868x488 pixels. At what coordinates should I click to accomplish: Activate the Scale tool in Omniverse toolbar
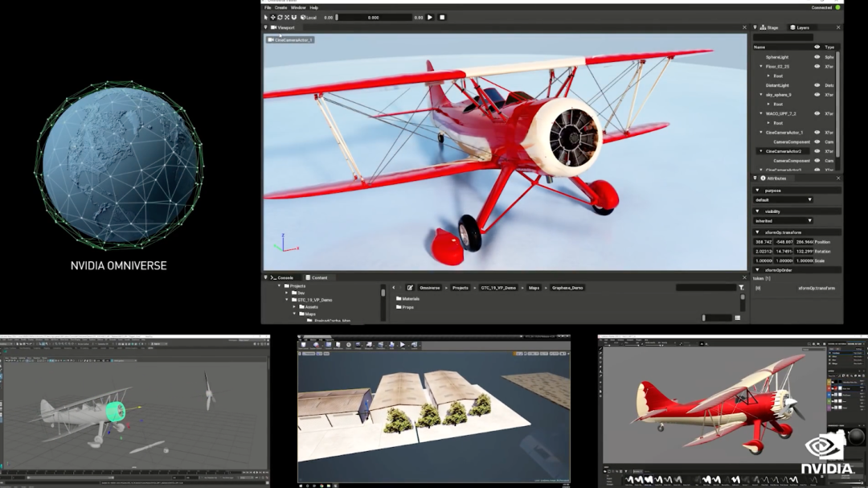(x=287, y=18)
